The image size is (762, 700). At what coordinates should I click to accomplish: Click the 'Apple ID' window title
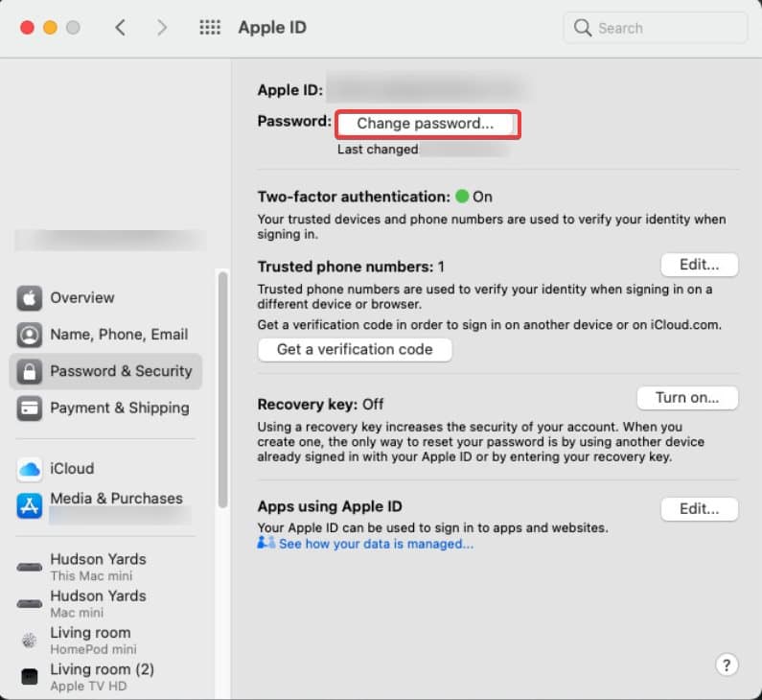pyautogui.click(x=272, y=28)
